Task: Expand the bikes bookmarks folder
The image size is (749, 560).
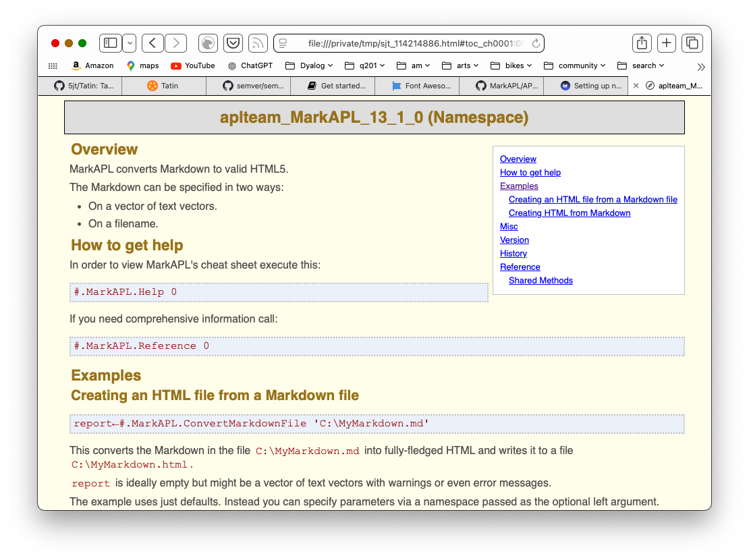Action: (511, 65)
